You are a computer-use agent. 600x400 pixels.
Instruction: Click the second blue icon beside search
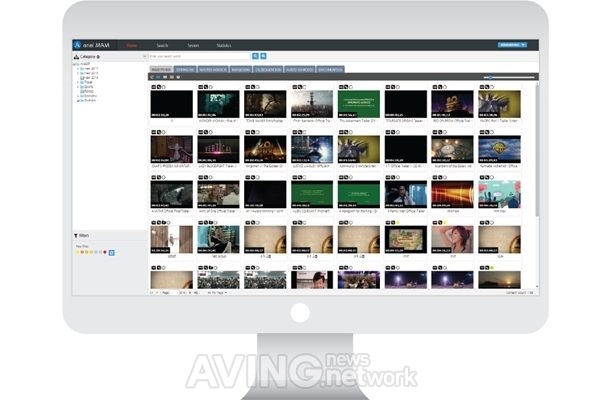(263, 56)
